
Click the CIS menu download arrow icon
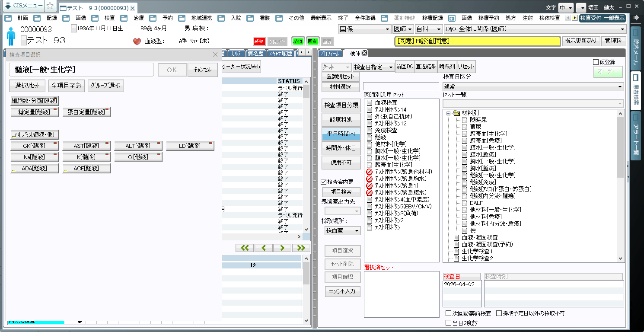coord(8,6)
